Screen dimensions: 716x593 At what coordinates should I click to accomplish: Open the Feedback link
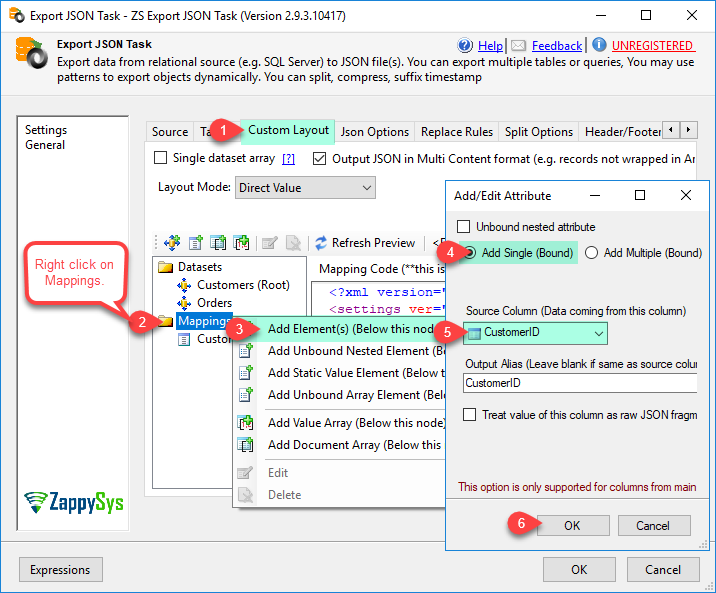pyautogui.click(x=557, y=46)
